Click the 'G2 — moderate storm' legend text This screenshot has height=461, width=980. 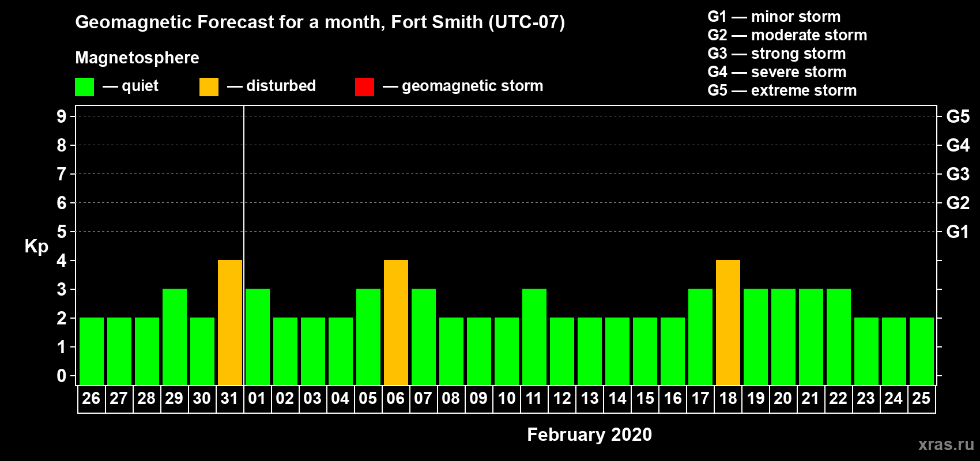787,35
